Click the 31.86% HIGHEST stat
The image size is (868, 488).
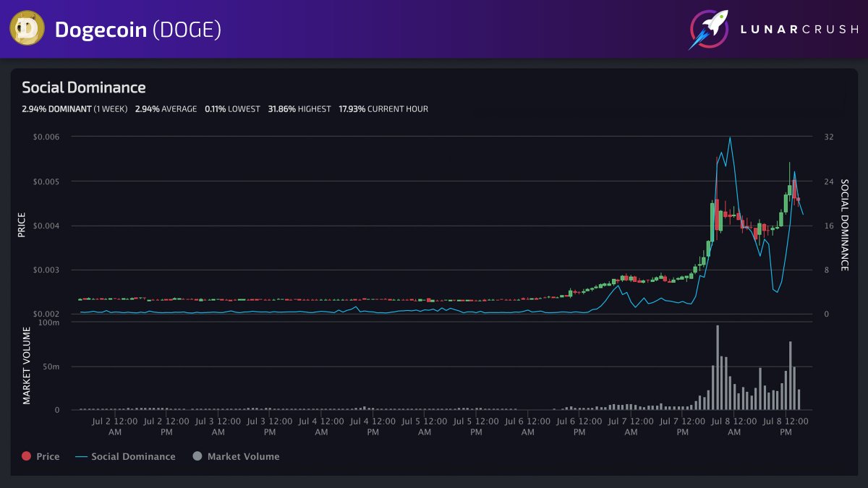tap(299, 109)
